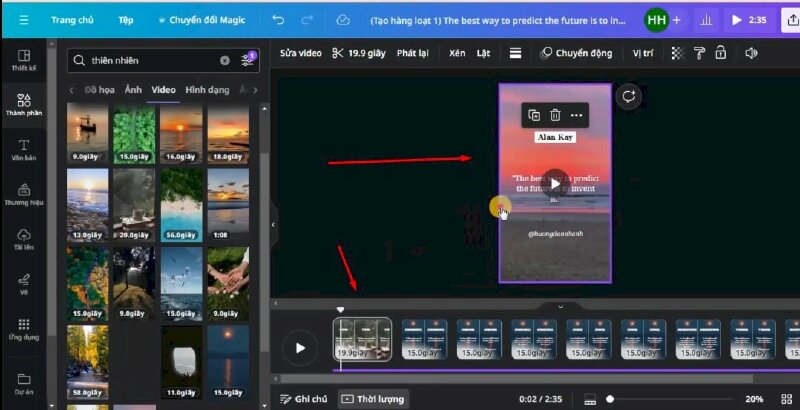Viewport: 800px width, 410px height.
Task: Undo the last action
Action: [278, 20]
